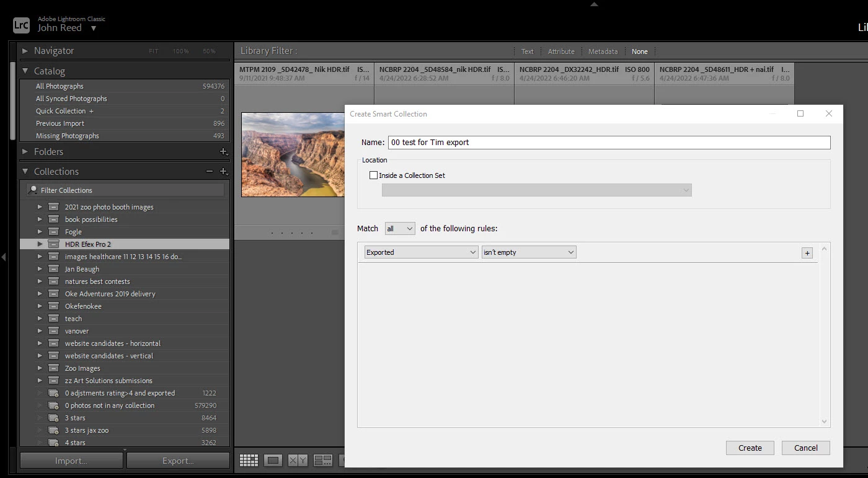The width and height of the screenshot is (868, 478).
Task: Expand the Navigator panel
Action: [25, 51]
